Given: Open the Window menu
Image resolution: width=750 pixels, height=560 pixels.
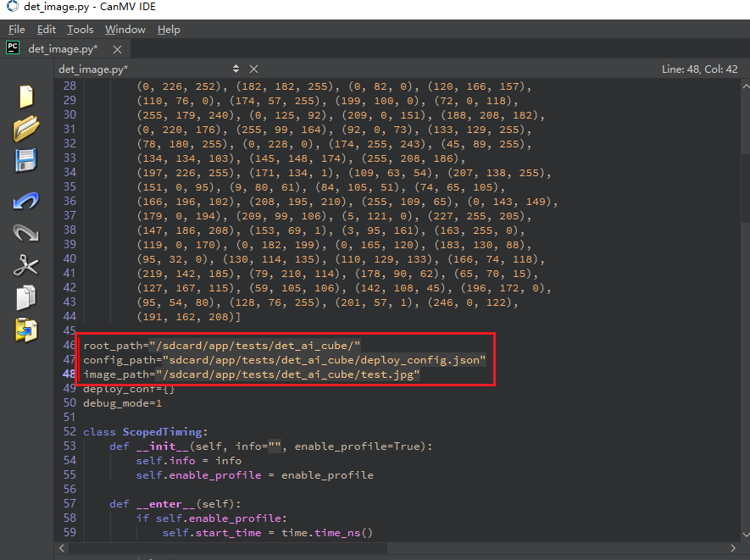Looking at the screenshot, I should [125, 30].
